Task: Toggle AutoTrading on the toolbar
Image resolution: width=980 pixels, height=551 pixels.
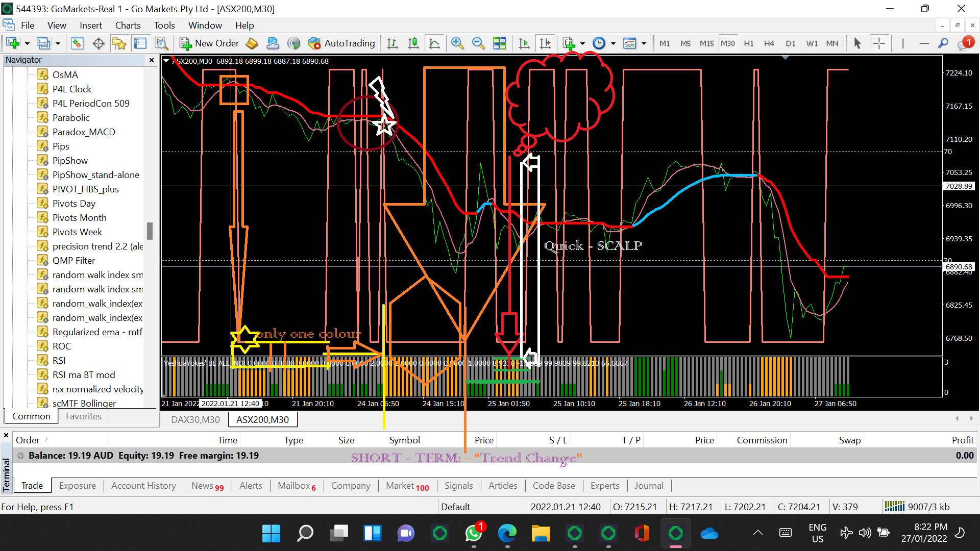Action: tap(342, 43)
